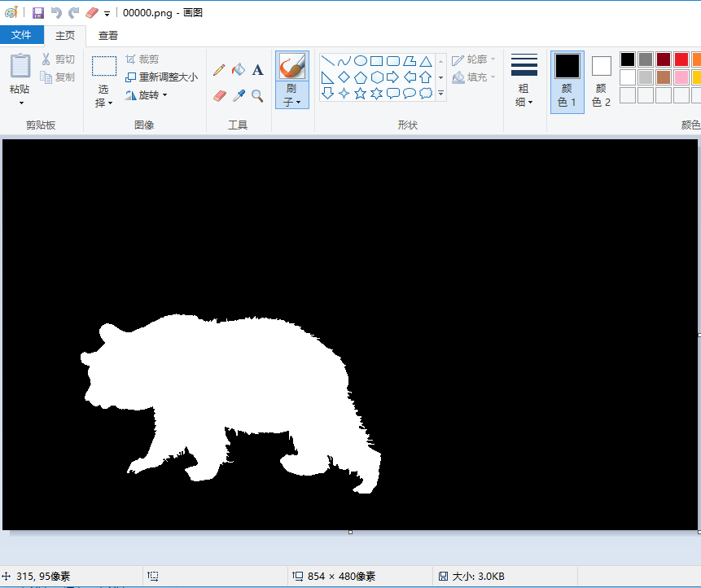Choose the Rounded rectangle shape
Image resolution: width=701 pixels, height=588 pixels.
(393, 61)
